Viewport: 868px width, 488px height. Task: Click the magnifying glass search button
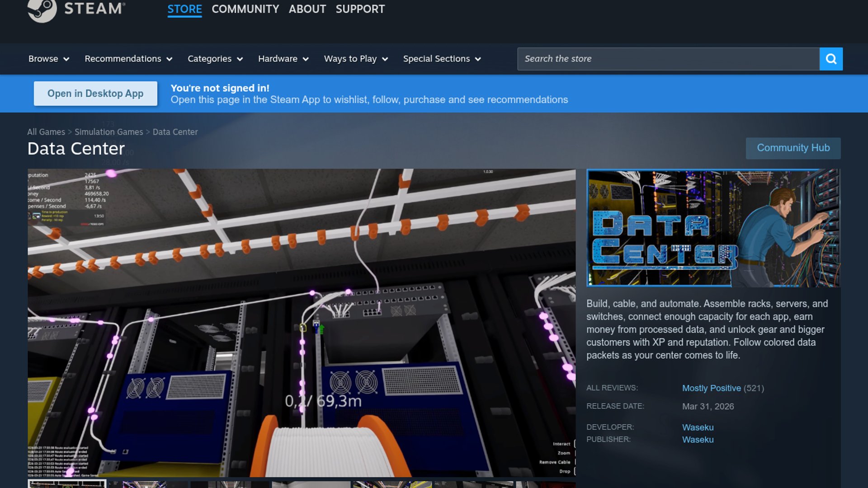(x=831, y=59)
